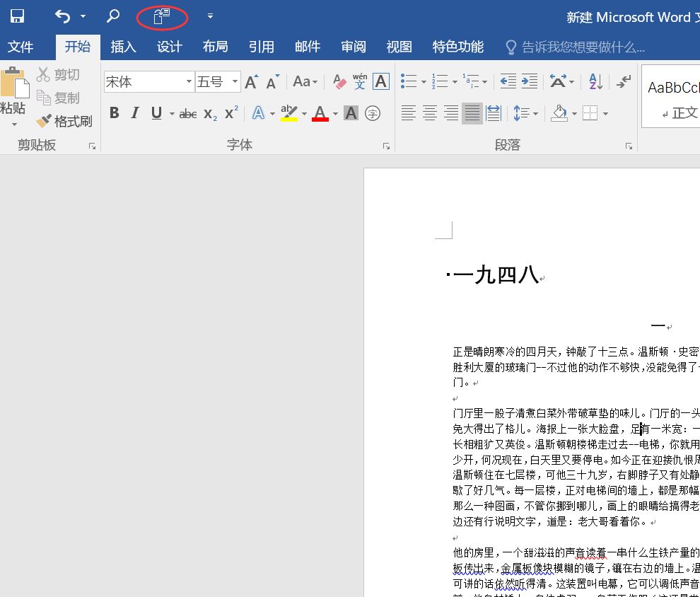
Task: Open the font color dropdown arrow
Action: point(335,114)
